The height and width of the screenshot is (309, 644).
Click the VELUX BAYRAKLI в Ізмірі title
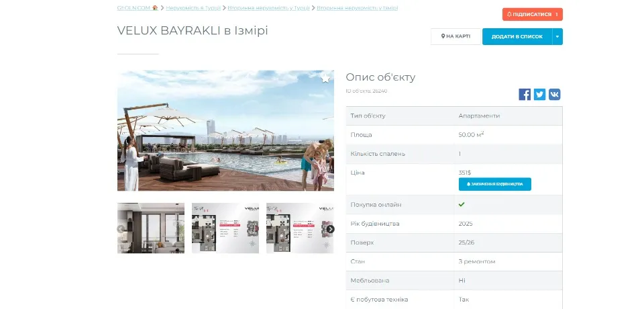coord(193,31)
